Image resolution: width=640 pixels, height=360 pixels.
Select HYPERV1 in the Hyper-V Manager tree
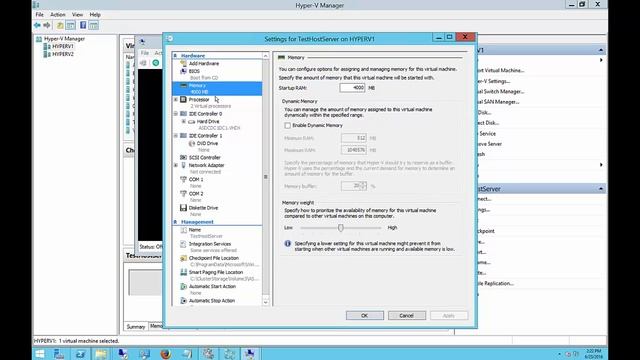(62, 47)
